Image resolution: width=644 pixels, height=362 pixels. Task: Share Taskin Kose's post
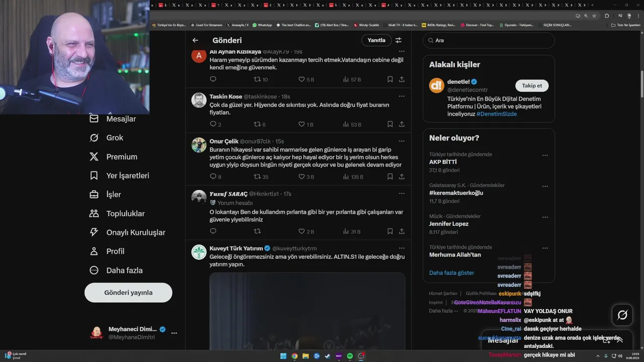401,124
